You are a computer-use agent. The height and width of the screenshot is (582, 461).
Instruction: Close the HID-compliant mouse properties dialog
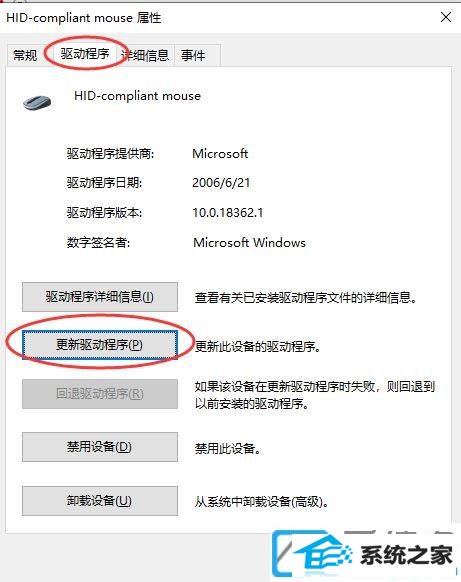coord(446,17)
